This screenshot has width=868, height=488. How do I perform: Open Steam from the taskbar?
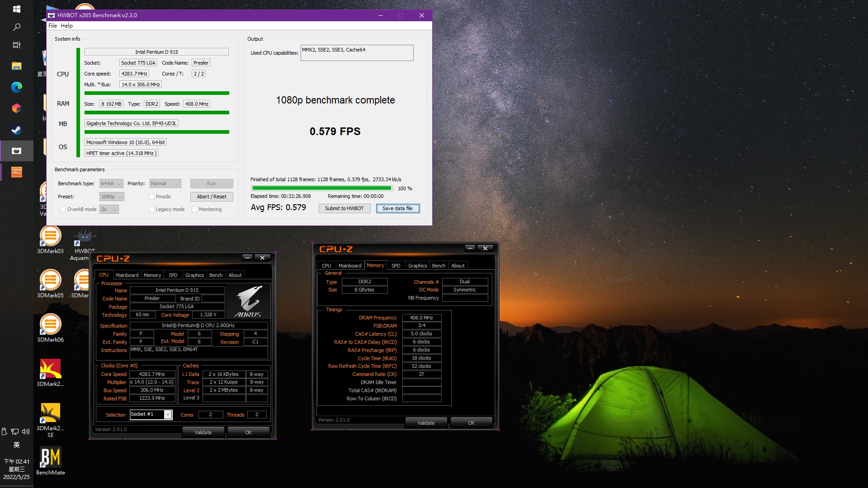pyautogui.click(x=16, y=130)
